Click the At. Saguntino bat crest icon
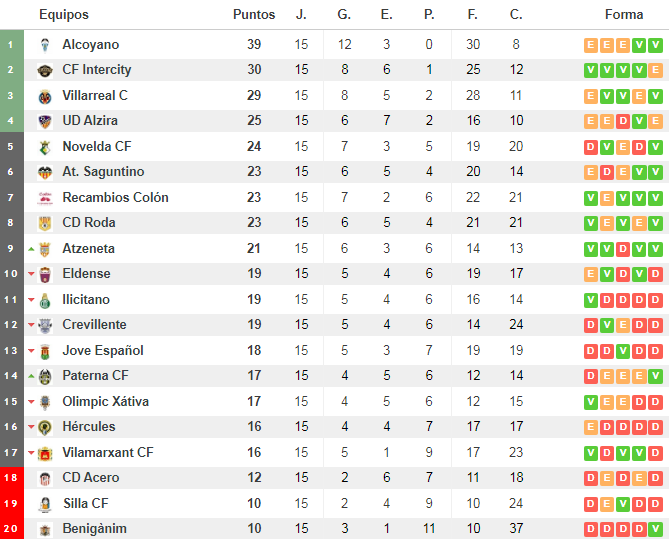 [45, 172]
